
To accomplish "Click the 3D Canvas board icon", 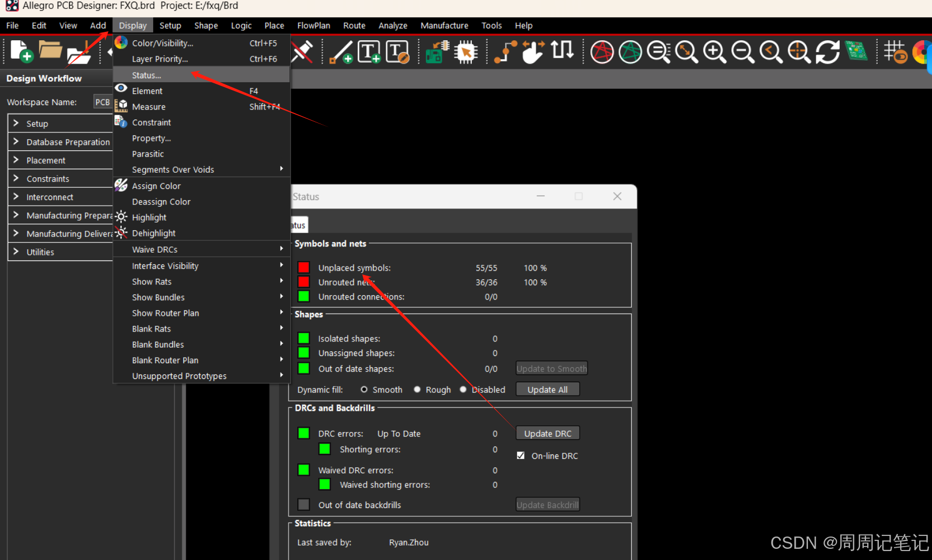I will 856,51.
